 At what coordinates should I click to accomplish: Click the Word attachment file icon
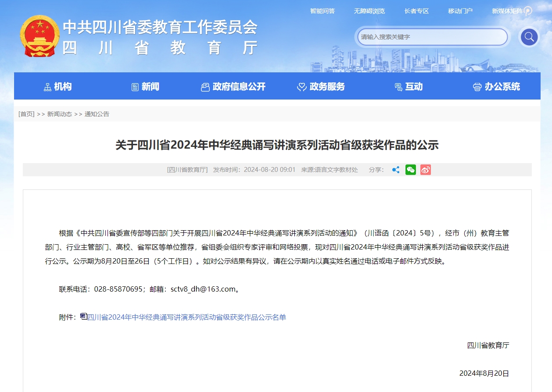(x=83, y=316)
